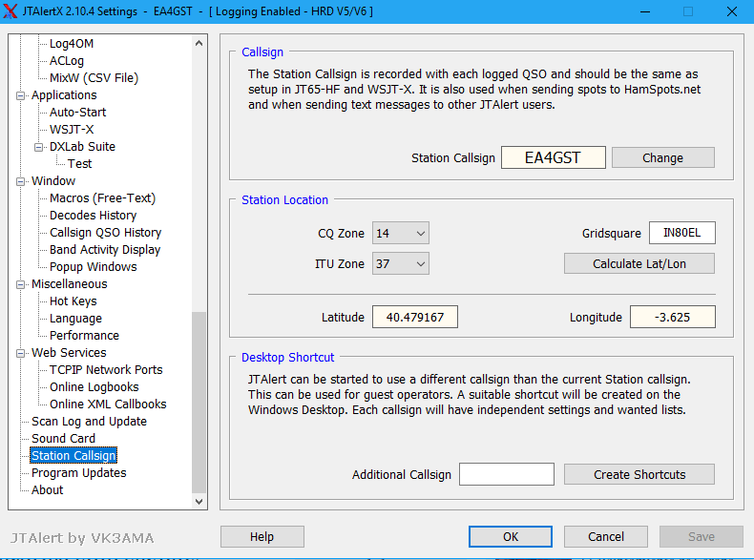Viewport: 754px width, 560px height.
Task: Select ACLog in settings tree
Action: [x=67, y=61]
